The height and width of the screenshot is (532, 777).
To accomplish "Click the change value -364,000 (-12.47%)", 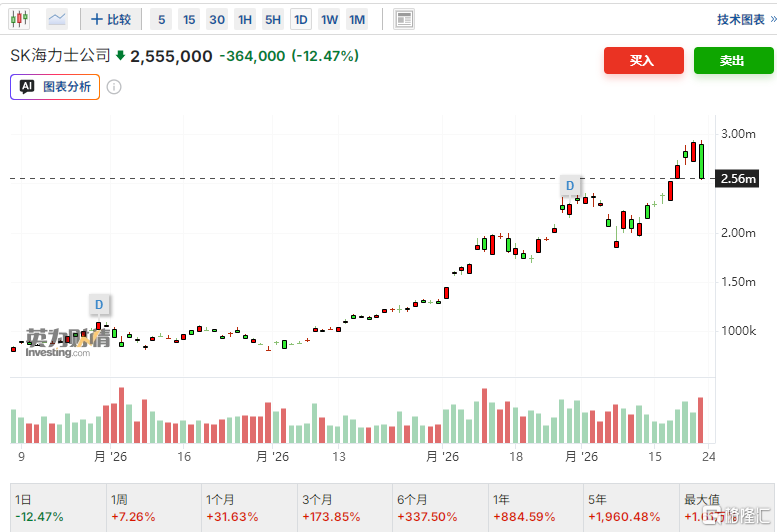I will pyautogui.click(x=289, y=56).
